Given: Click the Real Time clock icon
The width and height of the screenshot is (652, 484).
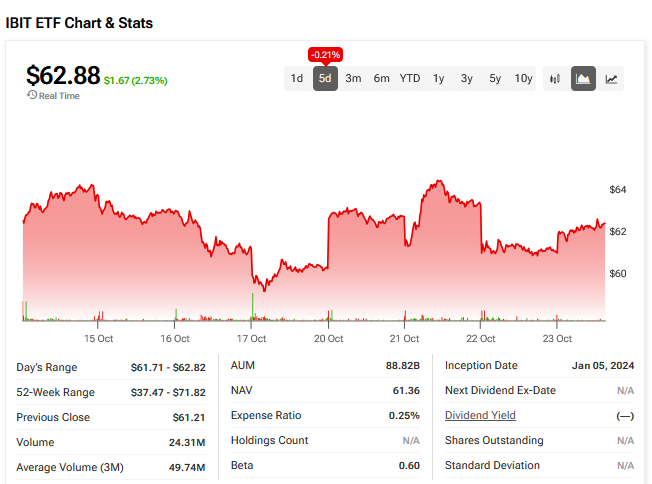Looking at the screenshot, I should click(x=32, y=96).
